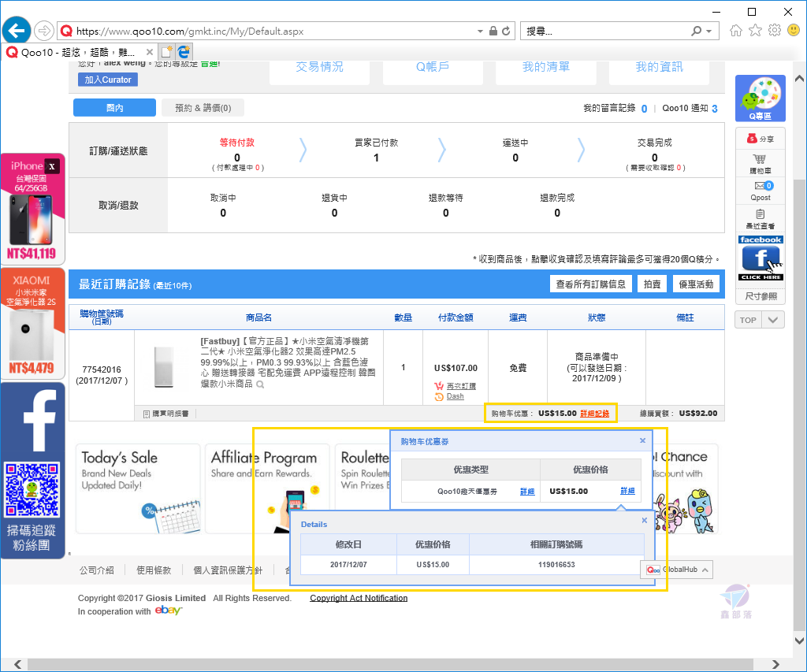
Task: Close the Details popup with its X
Action: [x=644, y=520]
